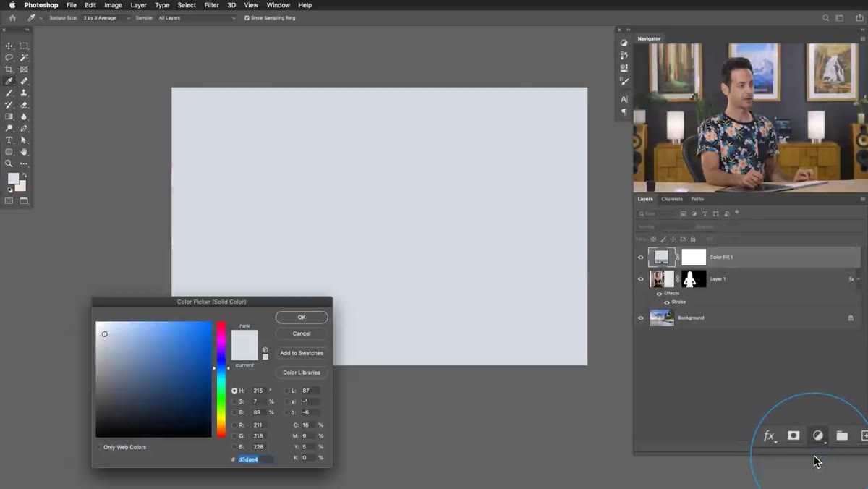Select the R red radio button
Image resolution: width=868 pixels, height=489 pixels.
click(234, 425)
